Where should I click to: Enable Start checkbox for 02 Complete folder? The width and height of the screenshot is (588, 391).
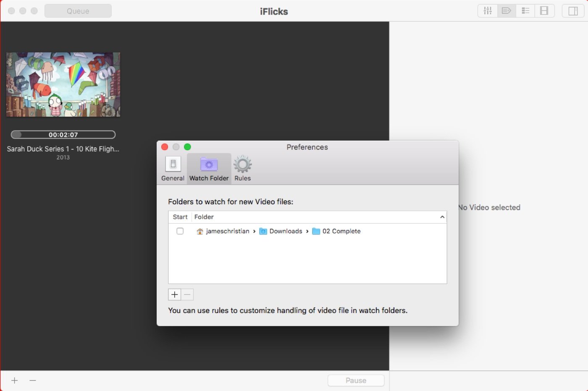pos(180,231)
